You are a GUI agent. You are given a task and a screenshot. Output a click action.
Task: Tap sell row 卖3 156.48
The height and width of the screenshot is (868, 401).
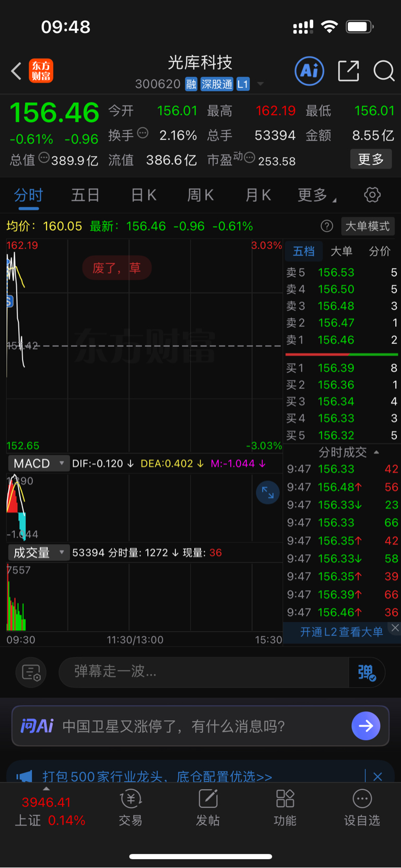click(342, 306)
